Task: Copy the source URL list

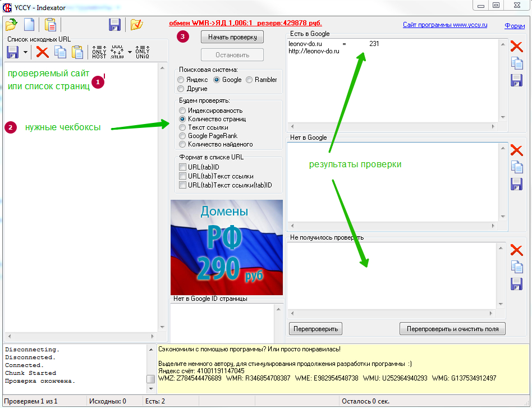Action: 61,52
